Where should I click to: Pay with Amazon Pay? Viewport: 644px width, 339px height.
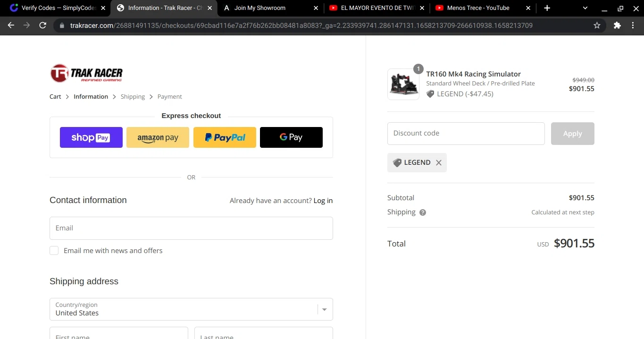(x=158, y=137)
